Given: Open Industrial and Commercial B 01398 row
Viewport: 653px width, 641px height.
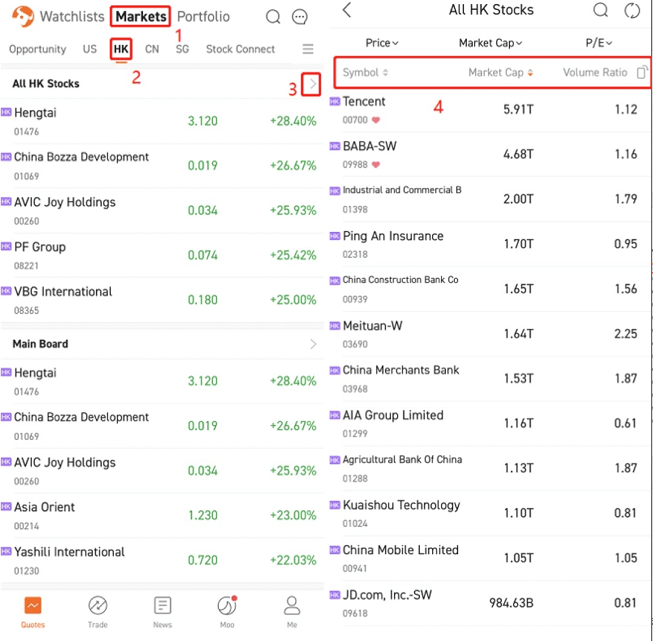Looking at the screenshot, I should pos(490,200).
